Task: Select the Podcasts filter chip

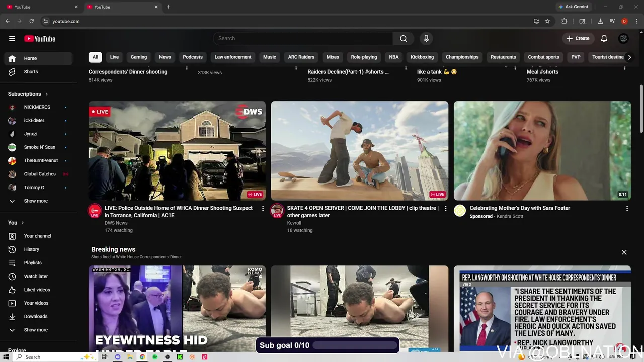Action: point(193,57)
